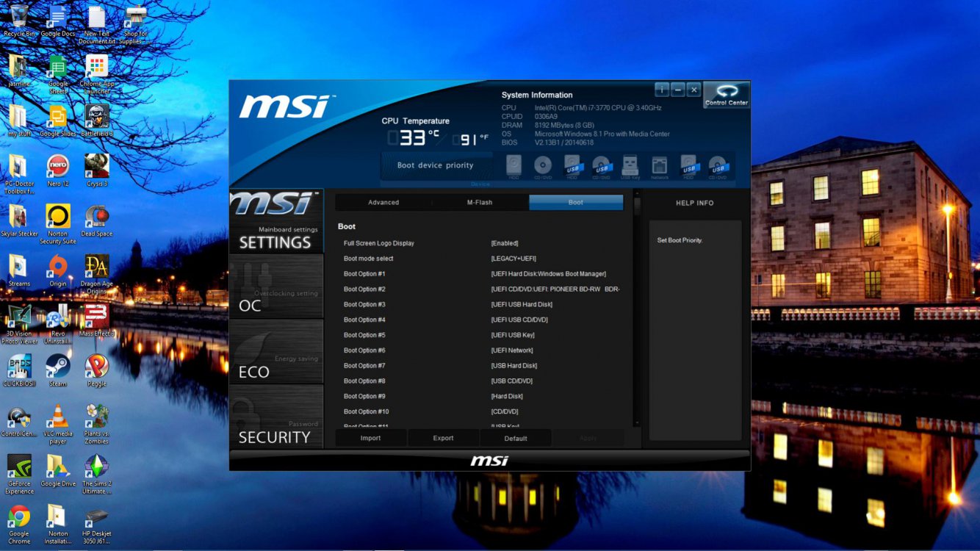Select the HP Deskjet 3050 J61 icon
The width and height of the screenshot is (980, 551).
click(96, 525)
